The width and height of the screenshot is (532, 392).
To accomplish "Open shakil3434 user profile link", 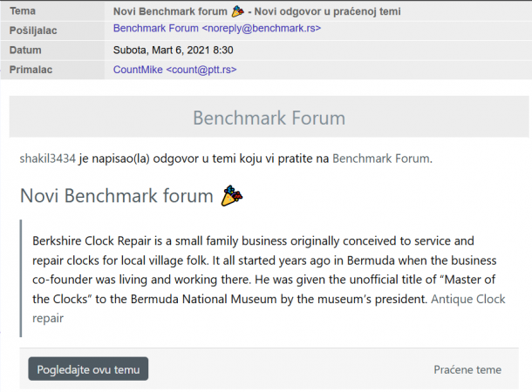I will tap(47, 159).
